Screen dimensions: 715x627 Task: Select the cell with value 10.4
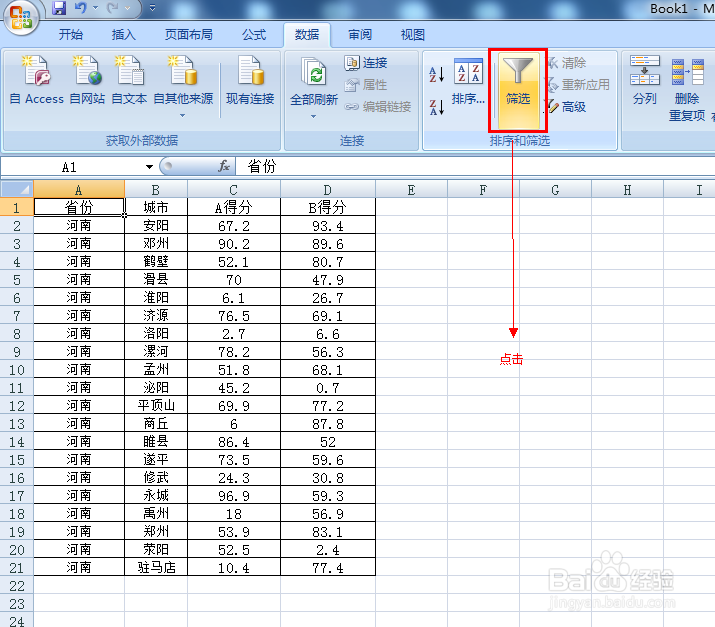point(233,567)
